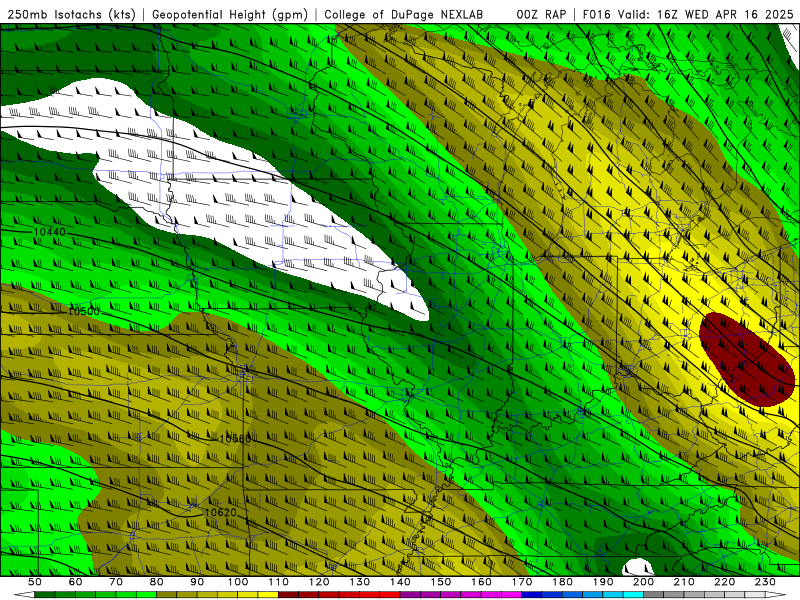Click the 180 value on the color scale
The image size is (800, 600).
click(563, 582)
